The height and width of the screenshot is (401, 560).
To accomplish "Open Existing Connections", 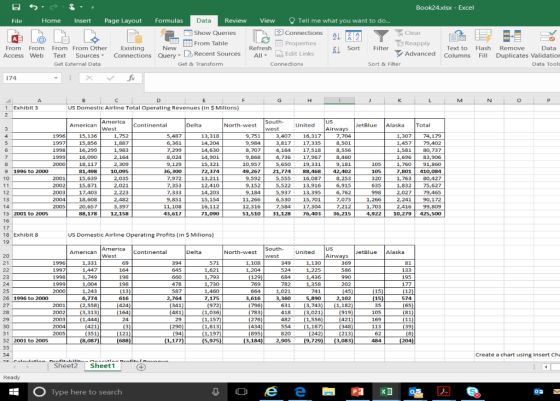I will click(x=132, y=44).
